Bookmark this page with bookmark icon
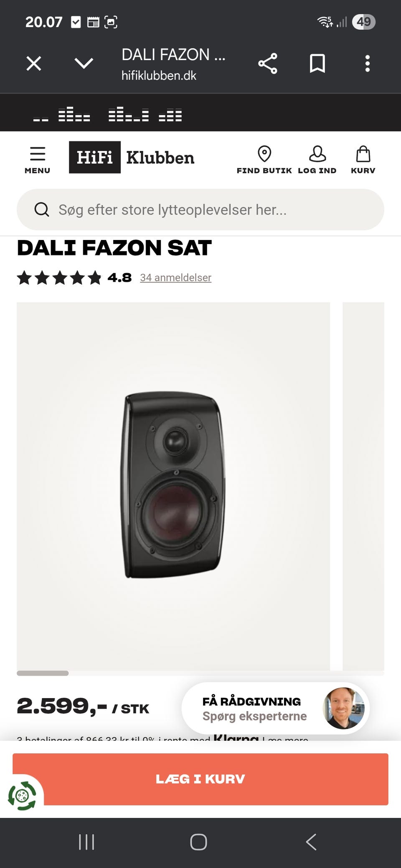 tap(317, 63)
